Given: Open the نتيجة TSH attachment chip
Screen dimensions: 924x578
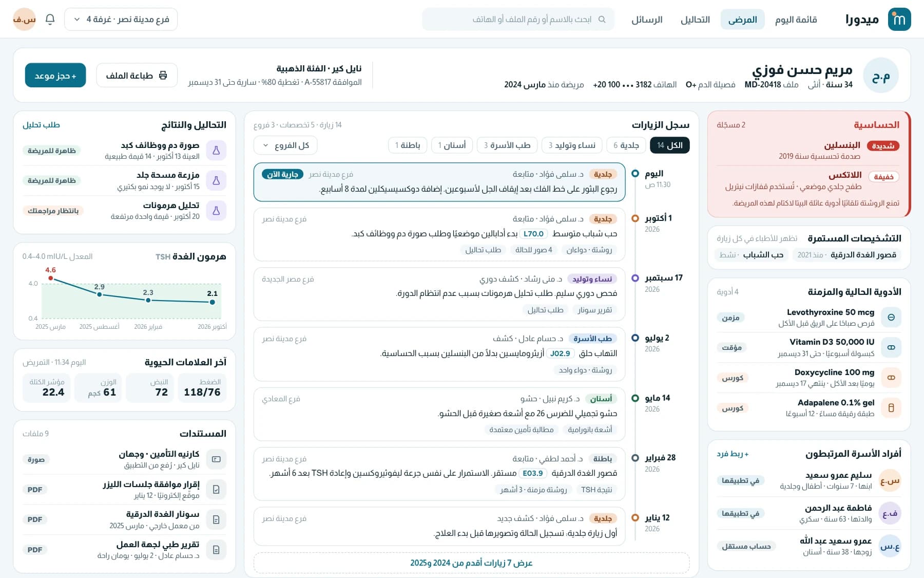Looking at the screenshot, I should [596, 490].
